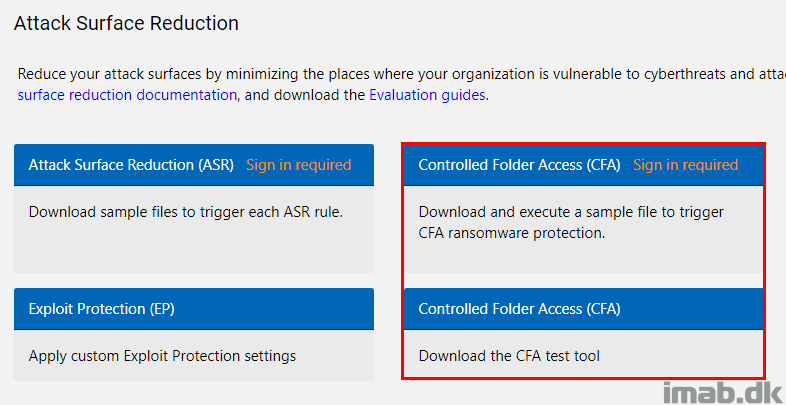Click the Attack Surface Reduction (ASR) card title
Image resolution: width=786 pixels, height=405 pixels.
pyautogui.click(x=131, y=164)
